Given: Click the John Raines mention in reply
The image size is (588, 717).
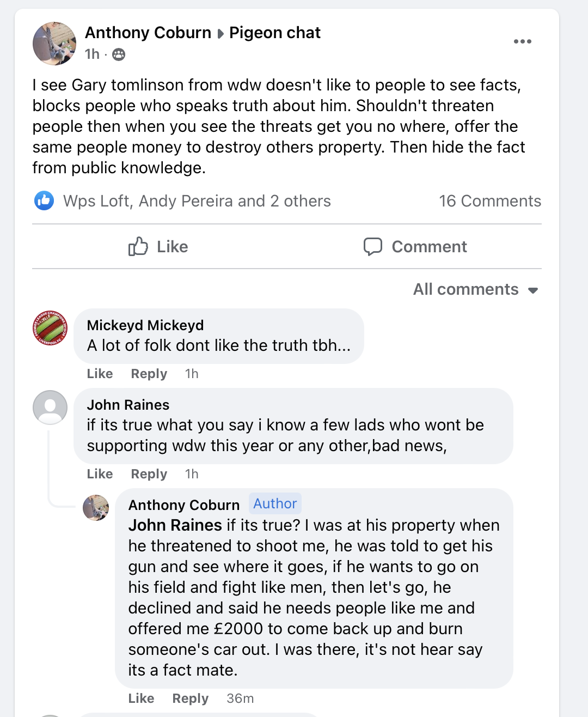Looking at the screenshot, I should pos(175,525).
